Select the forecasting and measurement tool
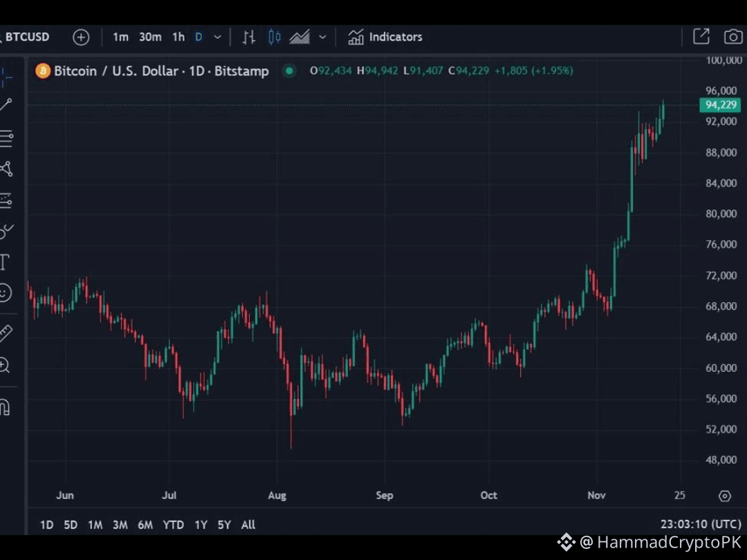Screen dimensions: 747x560 point(6,200)
